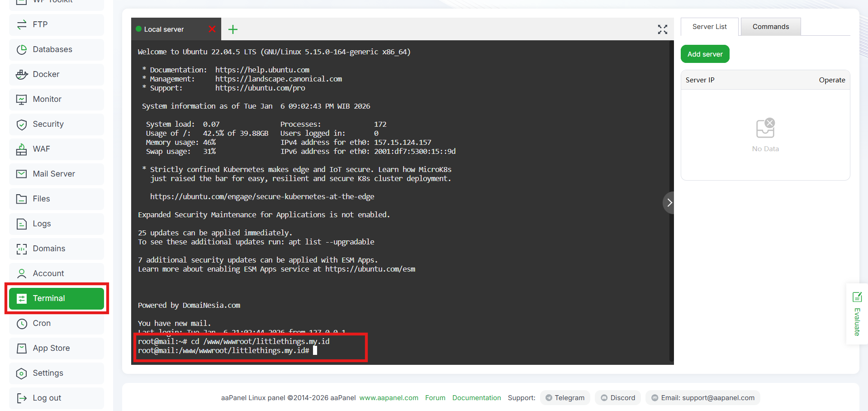This screenshot has height=411, width=868.
Task: Click the Mail Server envelope icon
Action: 22,174
